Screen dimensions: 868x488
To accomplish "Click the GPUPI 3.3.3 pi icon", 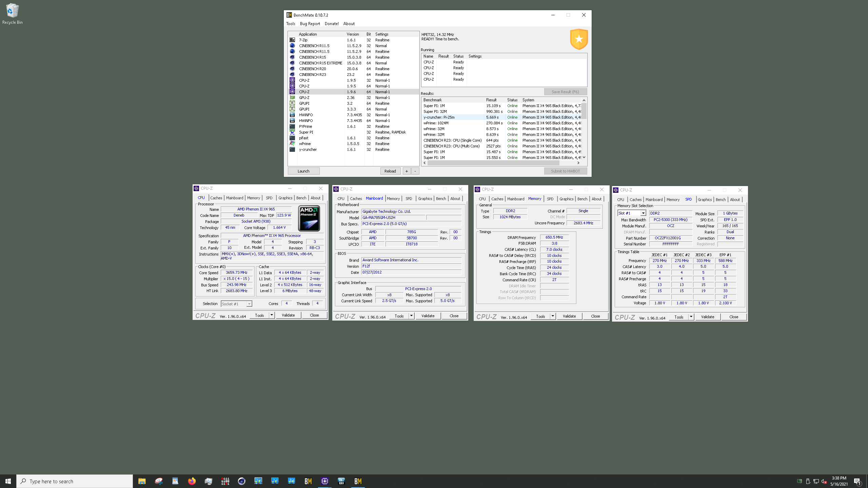I will point(292,109).
